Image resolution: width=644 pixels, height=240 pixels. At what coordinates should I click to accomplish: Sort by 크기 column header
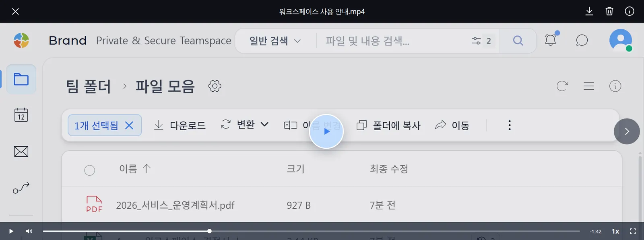coord(295,169)
